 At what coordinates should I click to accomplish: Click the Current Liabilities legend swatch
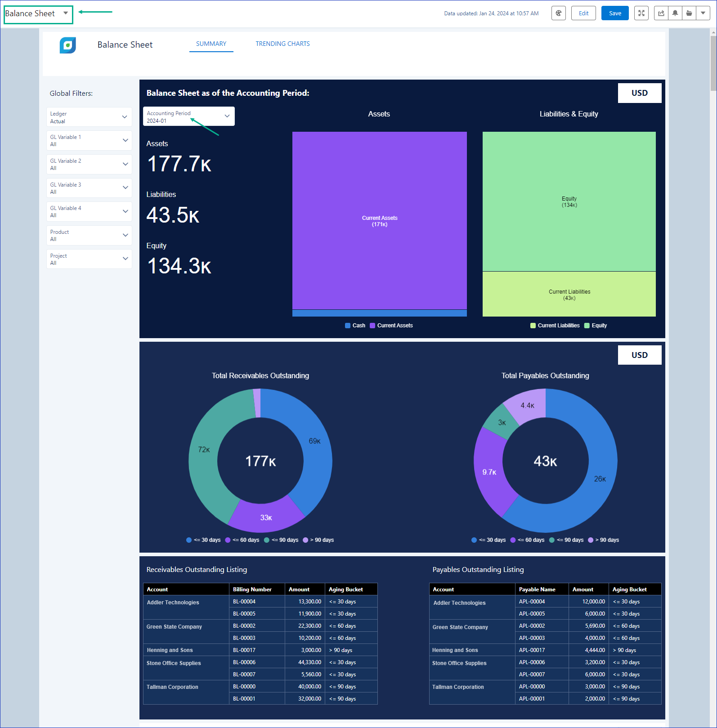[533, 326]
